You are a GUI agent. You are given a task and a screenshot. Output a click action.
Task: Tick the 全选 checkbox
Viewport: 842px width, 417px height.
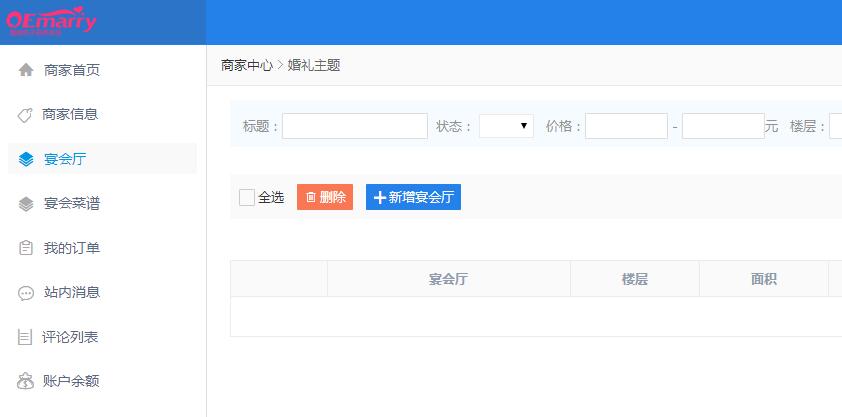click(x=247, y=197)
